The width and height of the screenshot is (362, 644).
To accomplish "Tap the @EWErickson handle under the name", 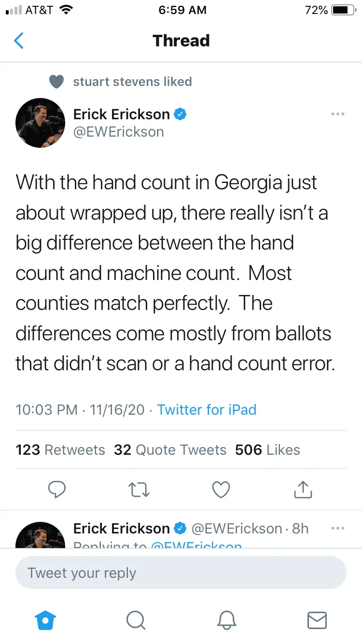I will pos(118,132).
